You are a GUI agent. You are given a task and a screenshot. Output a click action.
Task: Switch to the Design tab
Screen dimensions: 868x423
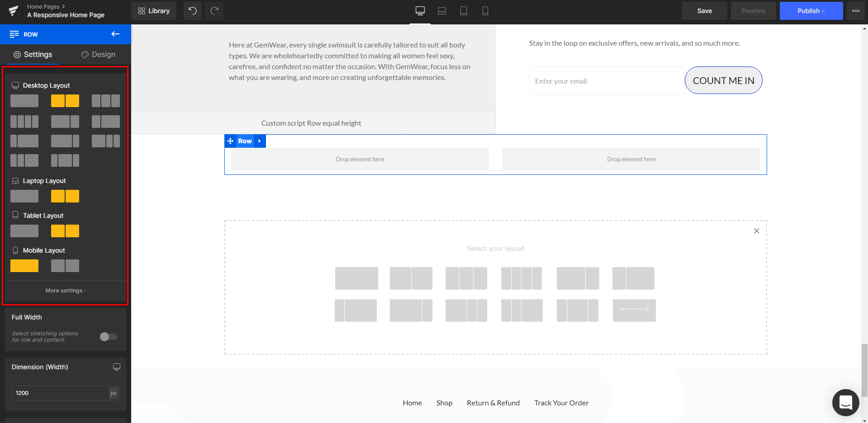click(x=98, y=54)
